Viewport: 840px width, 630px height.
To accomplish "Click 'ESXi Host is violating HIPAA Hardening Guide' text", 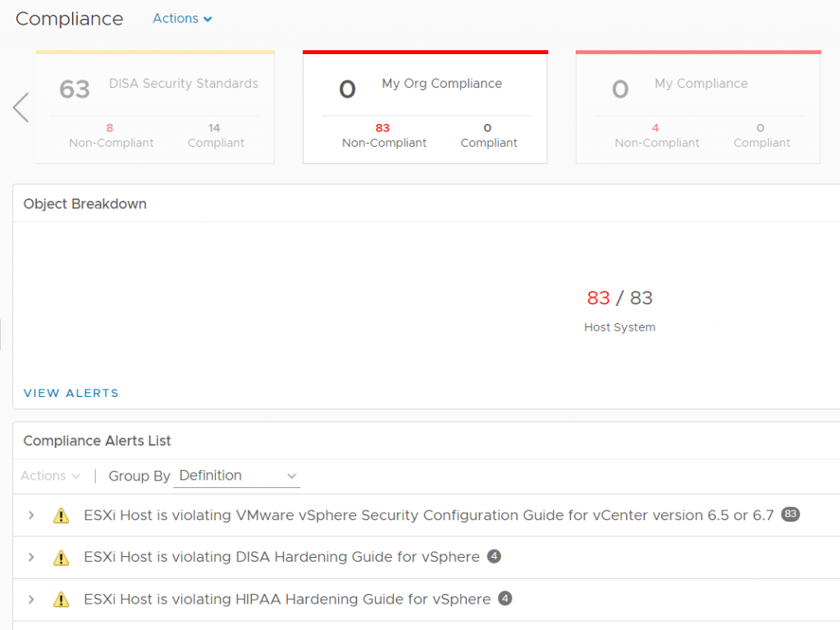I will (287, 599).
